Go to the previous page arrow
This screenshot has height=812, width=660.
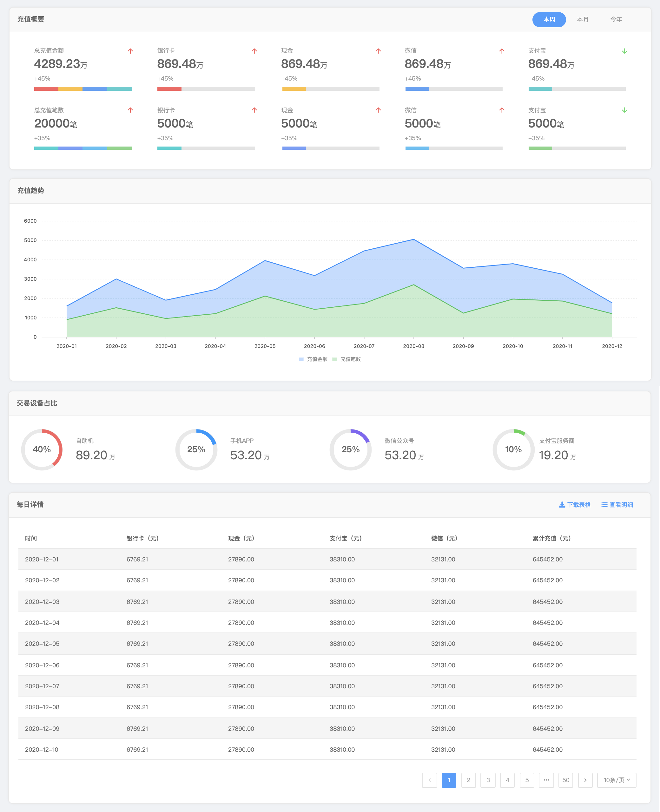click(430, 780)
